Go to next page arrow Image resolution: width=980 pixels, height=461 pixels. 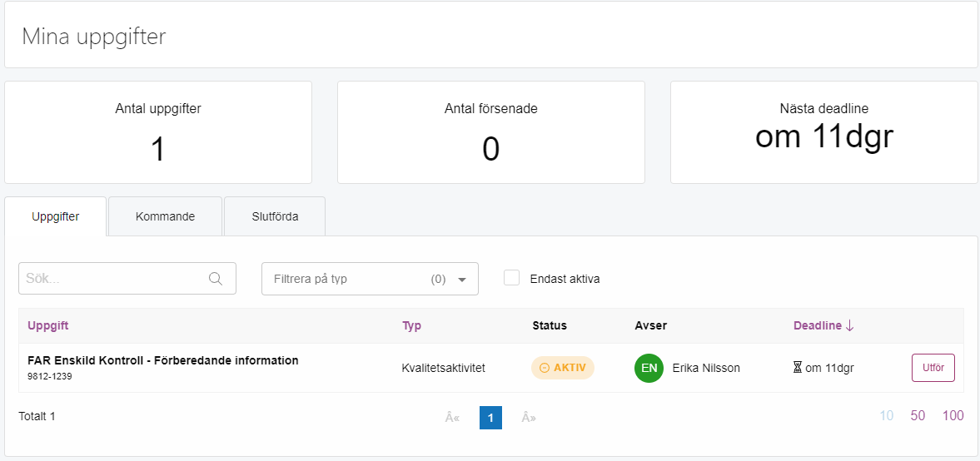[529, 417]
